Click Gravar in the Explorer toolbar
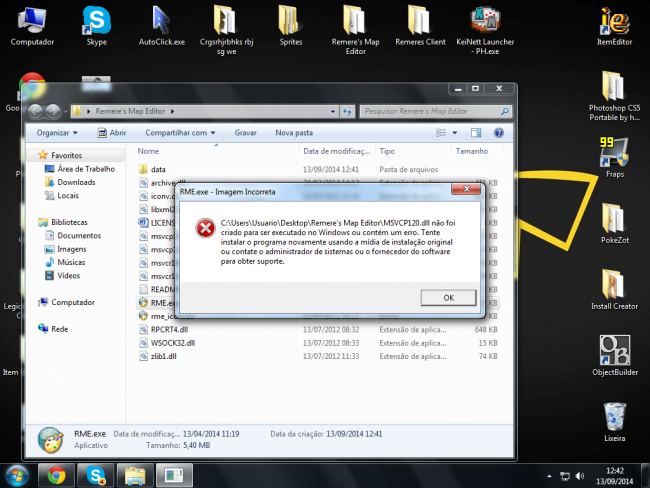The width and height of the screenshot is (650, 488). pos(245,133)
